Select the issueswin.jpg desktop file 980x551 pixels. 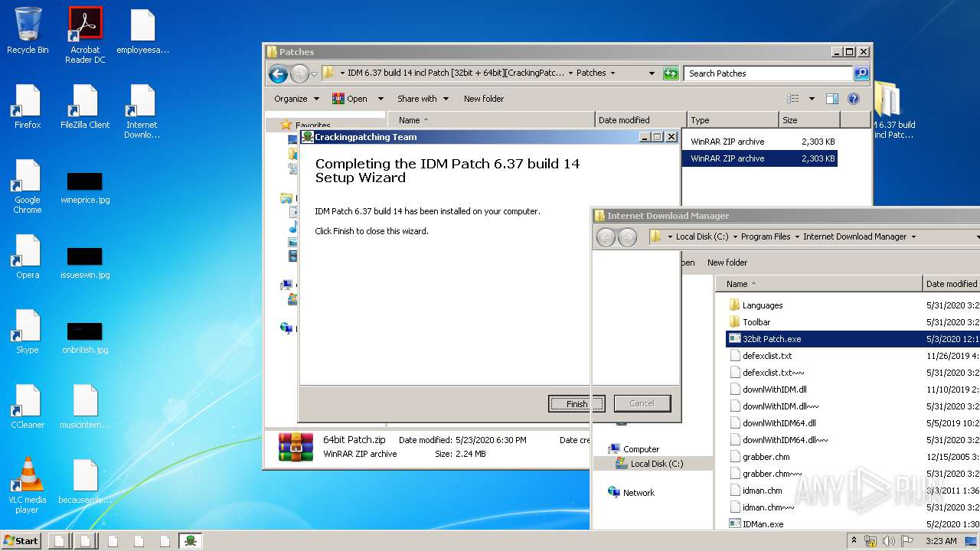click(x=85, y=262)
